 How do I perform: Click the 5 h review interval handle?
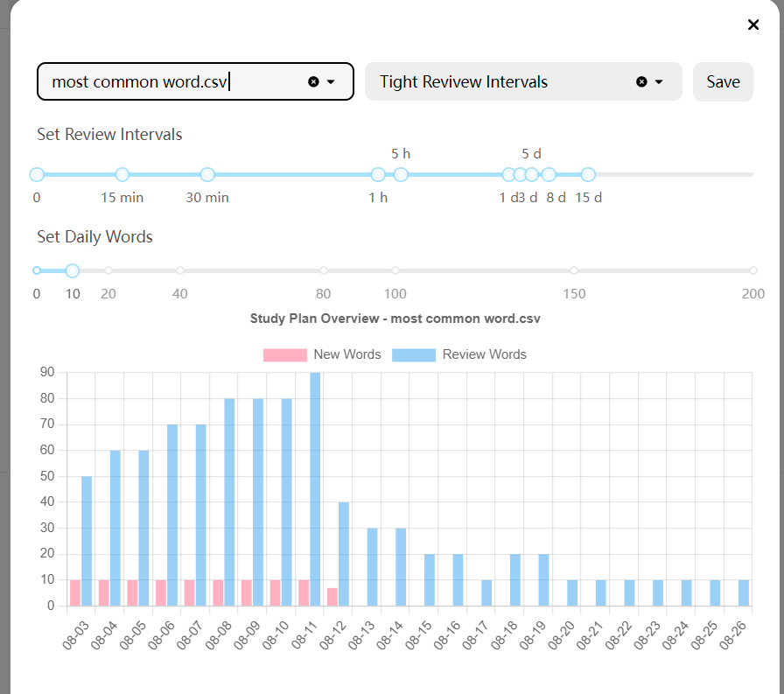pyautogui.click(x=401, y=174)
